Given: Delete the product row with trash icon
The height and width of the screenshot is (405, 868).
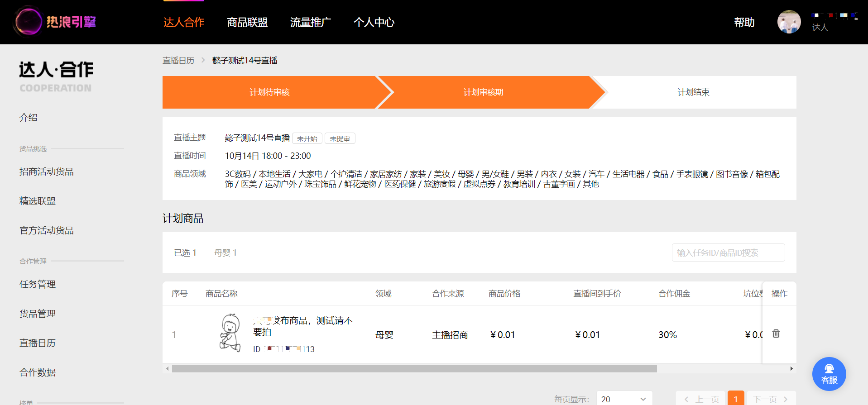Looking at the screenshot, I should pyautogui.click(x=776, y=334).
